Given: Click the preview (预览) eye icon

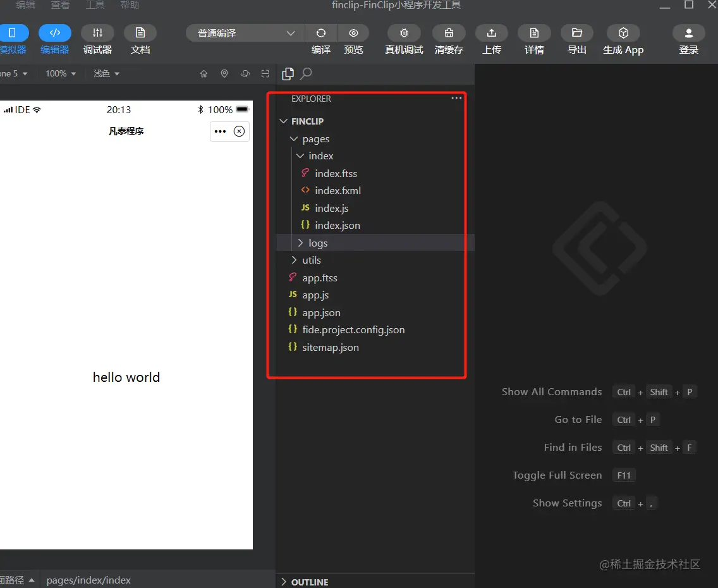Looking at the screenshot, I should [x=353, y=33].
